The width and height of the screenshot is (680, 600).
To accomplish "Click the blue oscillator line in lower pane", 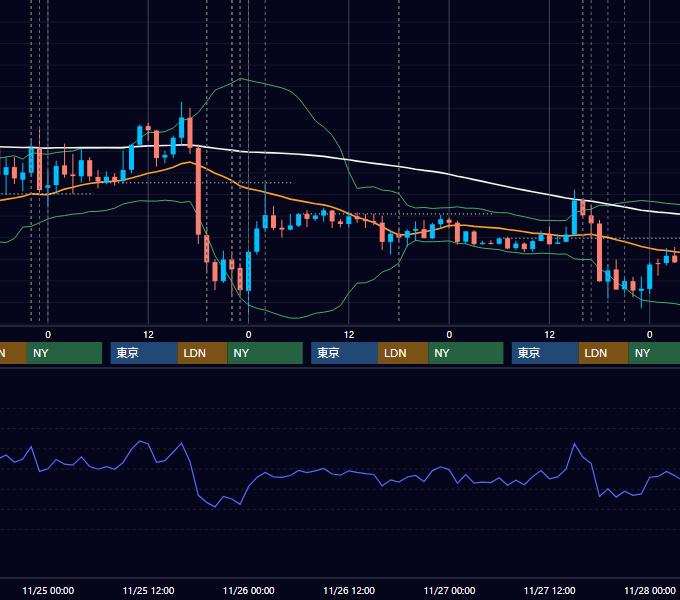I will (x=347, y=472).
